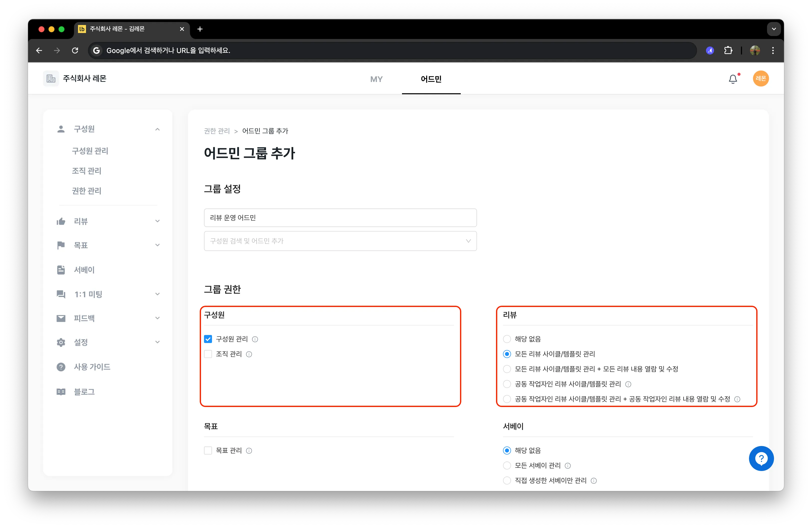Viewport: 812px width, 528px height.
Task: Open 구성원 검색 및 어드민 추가 dropdown
Action: point(340,241)
